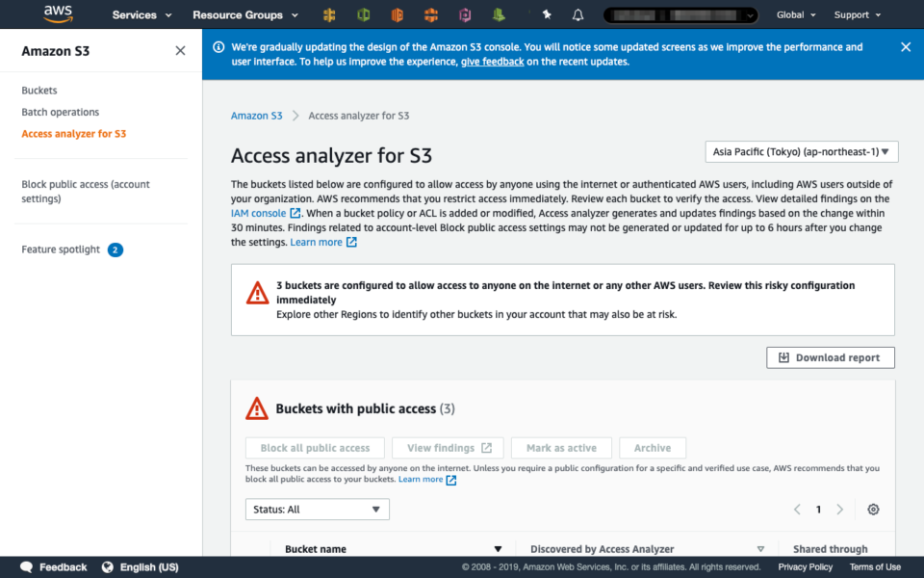Viewport: 924px width, 578px height.
Task: Click the notifications bell icon
Action: (577, 13)
